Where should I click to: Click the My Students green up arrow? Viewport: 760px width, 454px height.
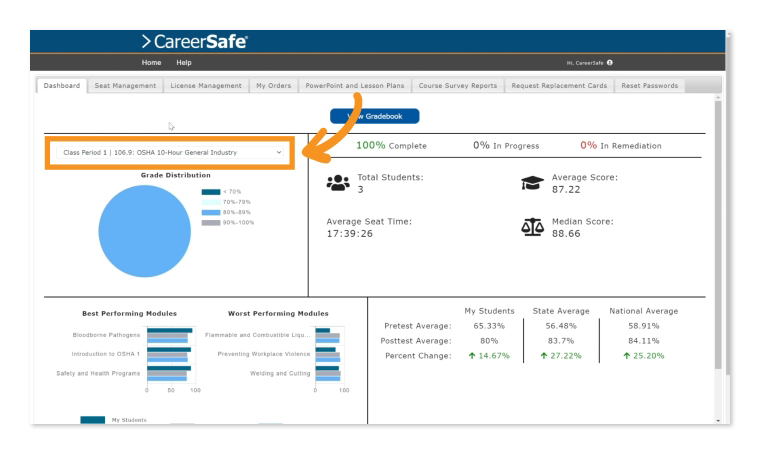[472, 356]
